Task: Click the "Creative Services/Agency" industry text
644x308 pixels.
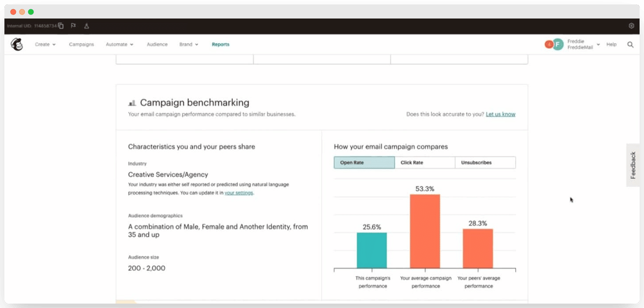Action: [x=168, y=174]
